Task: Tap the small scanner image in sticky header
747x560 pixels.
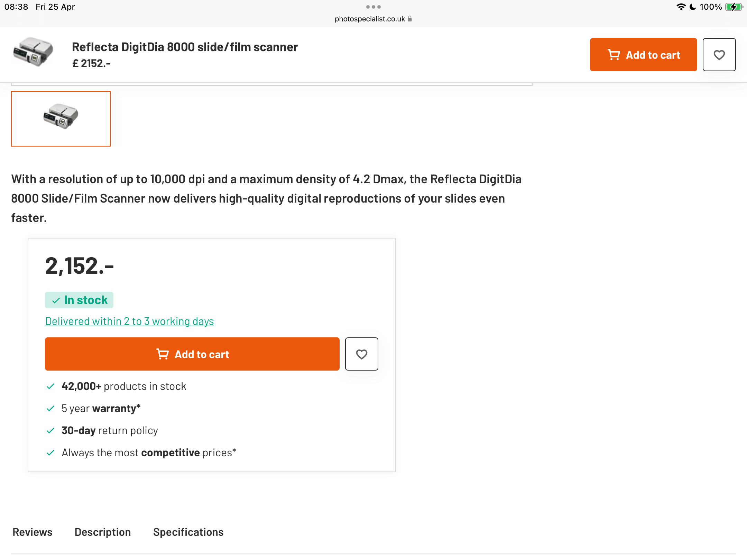Action: 33,52
